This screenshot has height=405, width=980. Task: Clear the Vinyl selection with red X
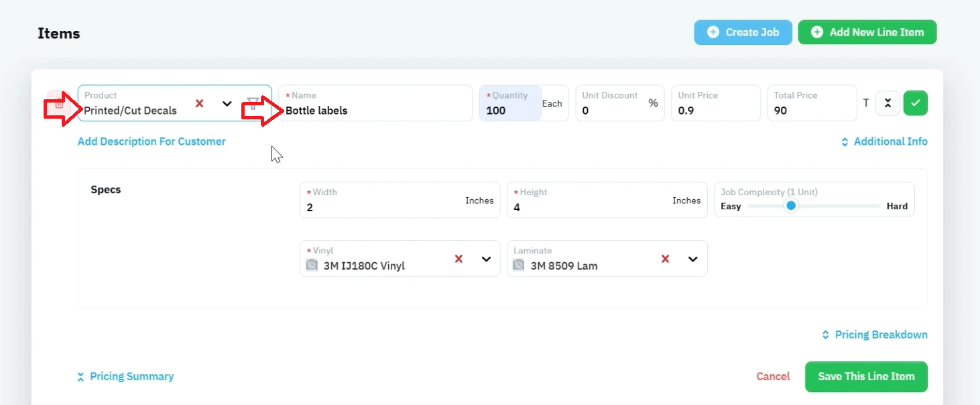click(x=458, y=259)
